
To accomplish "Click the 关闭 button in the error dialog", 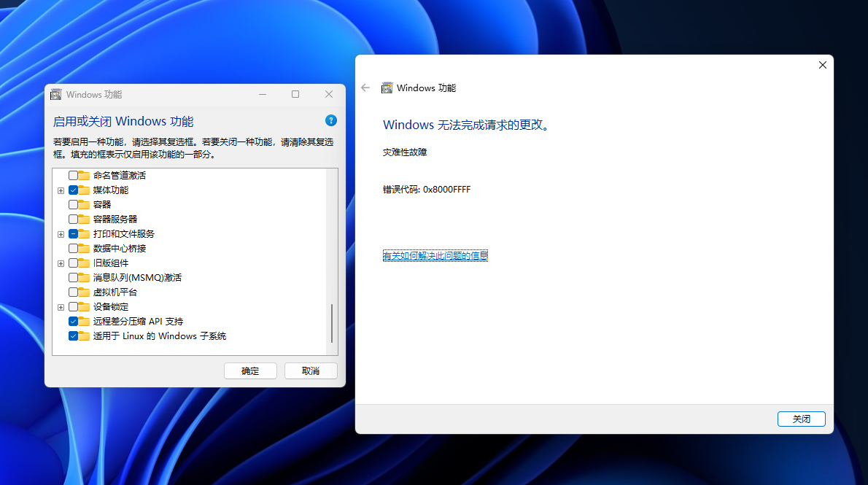I will click(801, 419).
